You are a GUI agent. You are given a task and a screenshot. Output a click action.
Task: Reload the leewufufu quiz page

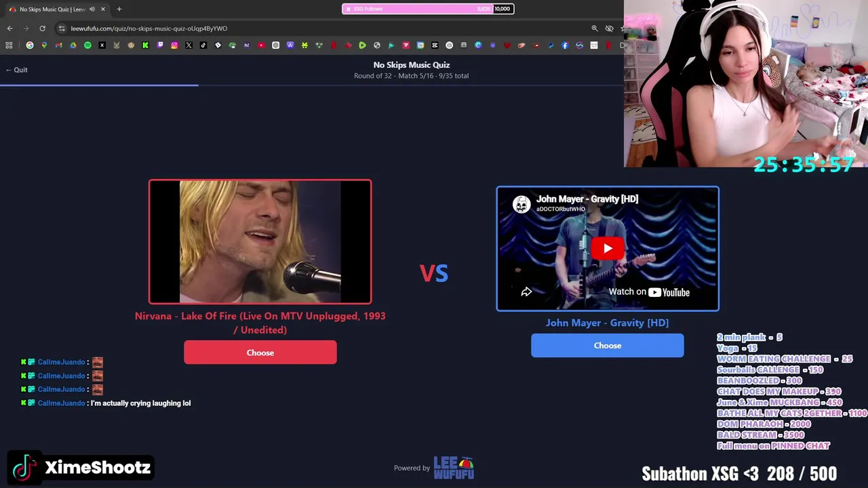click(x=42, y=28)
